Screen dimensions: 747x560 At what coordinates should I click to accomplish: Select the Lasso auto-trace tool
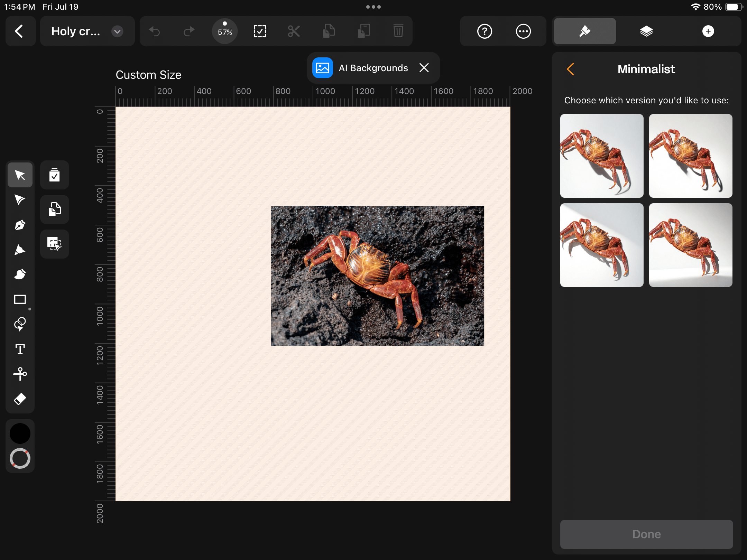click(20, 324)
